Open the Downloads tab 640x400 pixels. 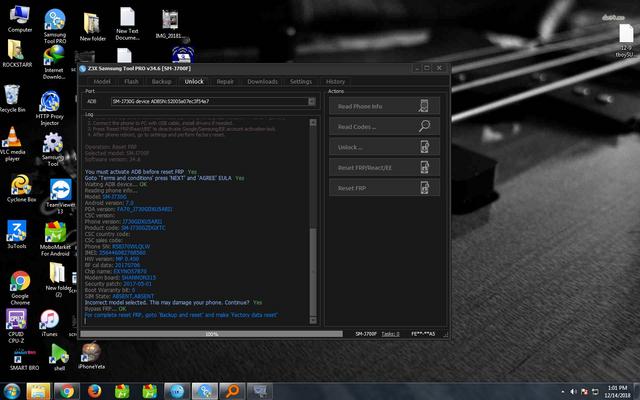click(262, 82)
